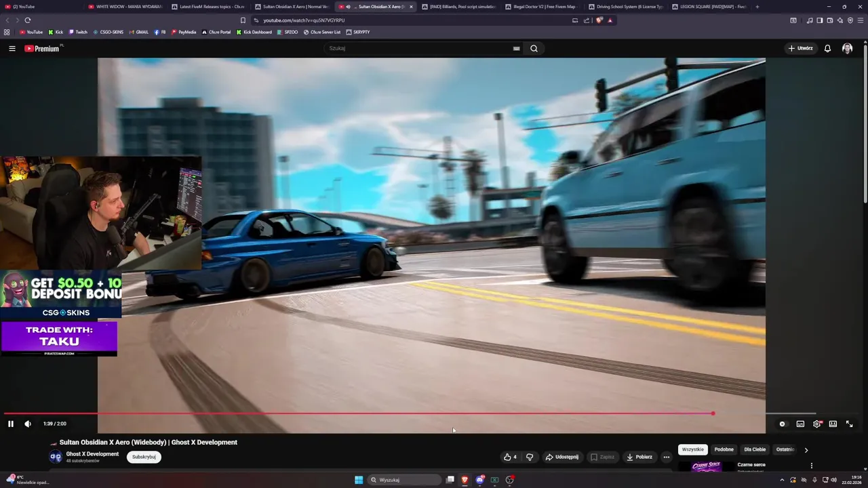
Task: Mute the video with speaker icon
Action: [x=28, y=424]
